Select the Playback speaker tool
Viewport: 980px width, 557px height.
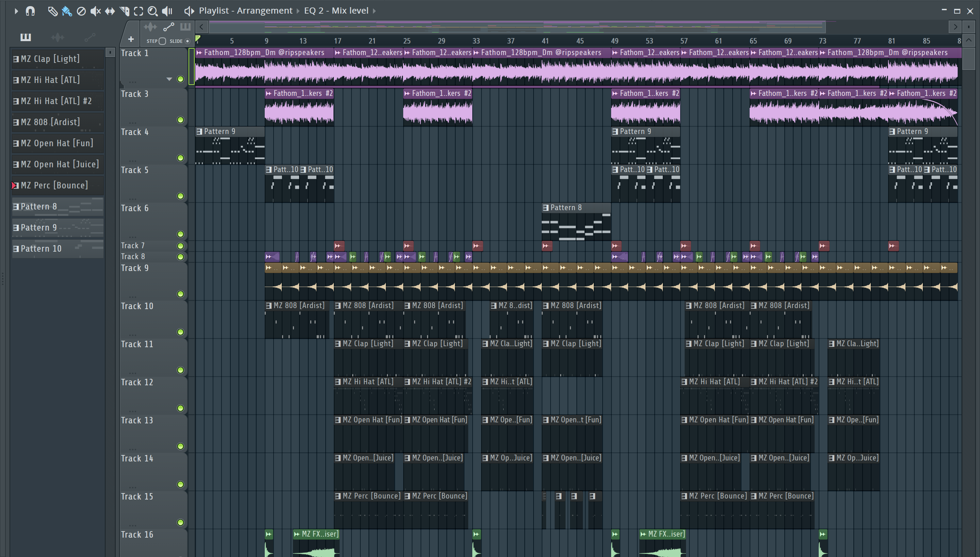[x=167, y=11]
